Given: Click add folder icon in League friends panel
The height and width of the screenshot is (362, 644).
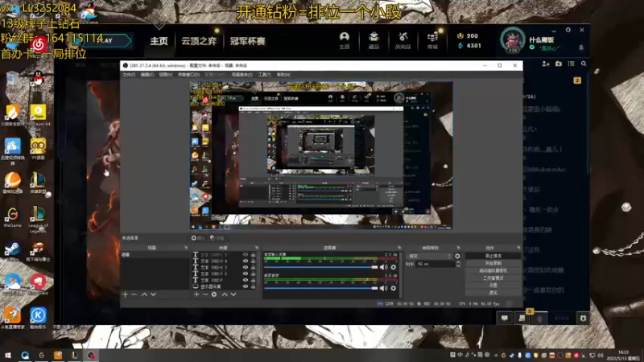Looking at the screenshot, I should pos(559,64).
